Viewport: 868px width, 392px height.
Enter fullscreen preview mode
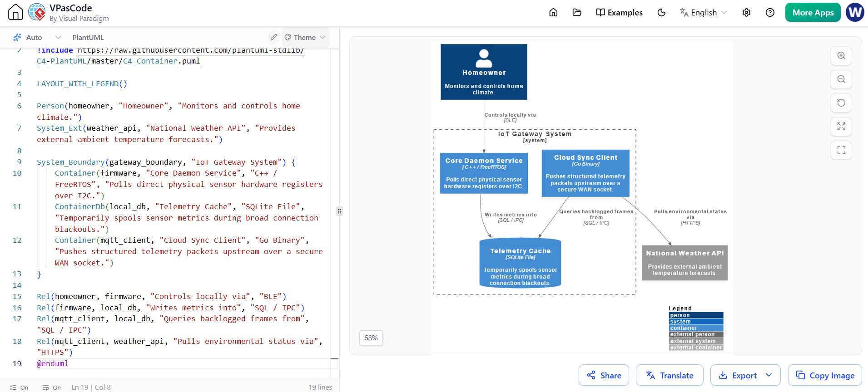click(x=841, y=150)
